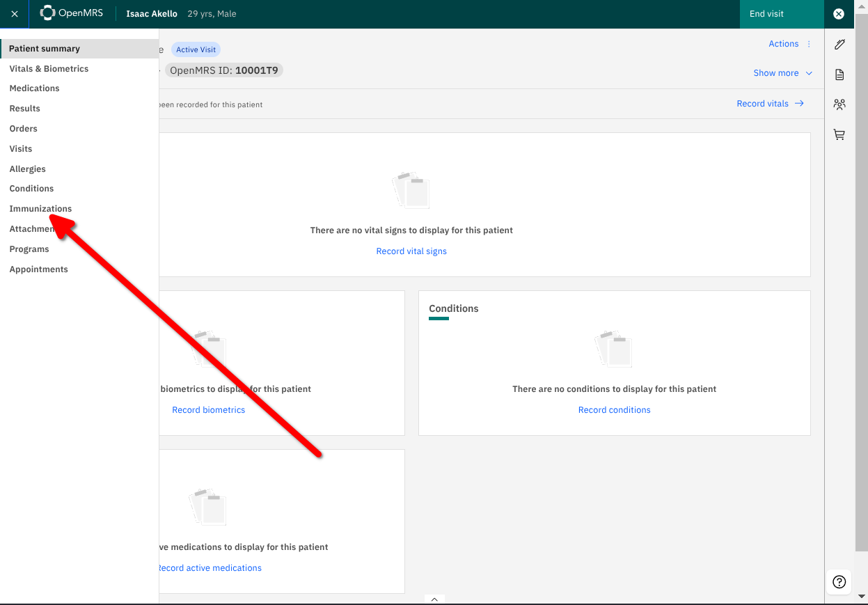Open the Actions overflow menu
Viewport: 868px width, 605px height.
(790, 44)
